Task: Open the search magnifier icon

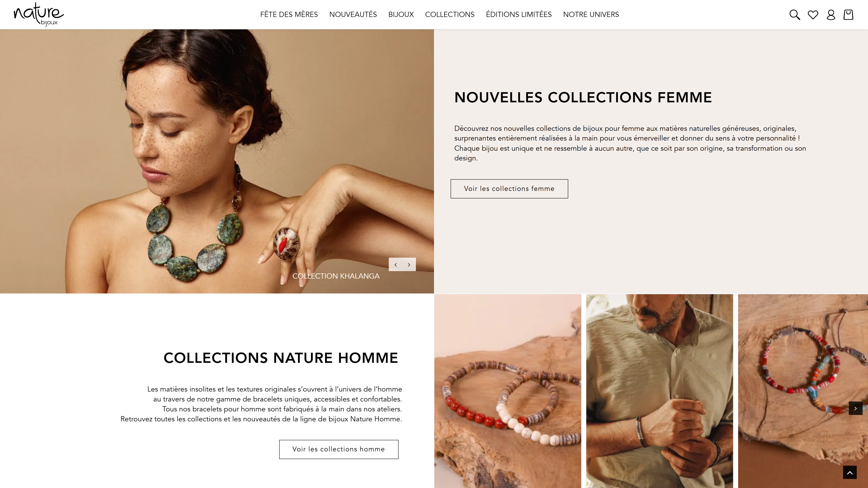Action: tap(795, 15)
